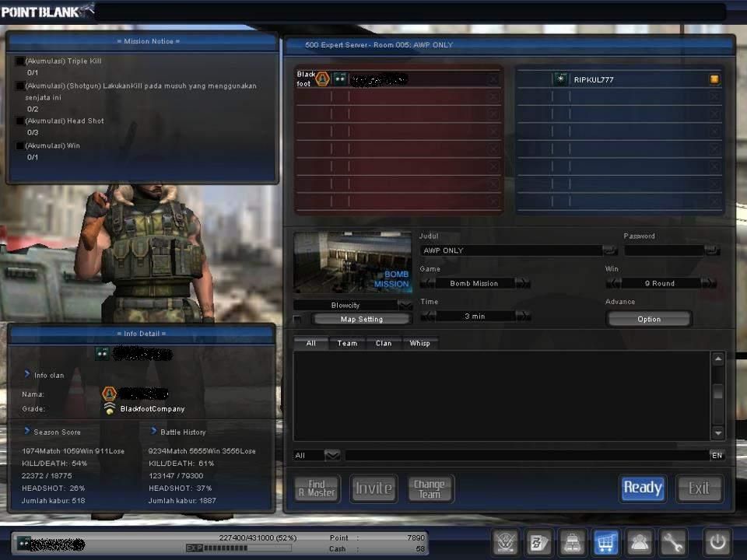Image resolution: width=747 pixels, height=560 pixels.
Task: Click the BlackfootCompany grade text
Action: [153, 409]
